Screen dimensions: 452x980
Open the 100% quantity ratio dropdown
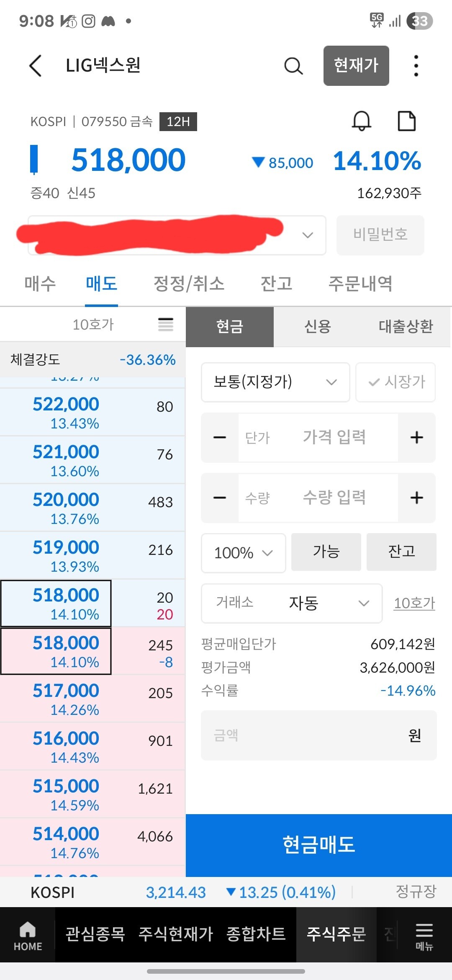(x=243, y=553)
